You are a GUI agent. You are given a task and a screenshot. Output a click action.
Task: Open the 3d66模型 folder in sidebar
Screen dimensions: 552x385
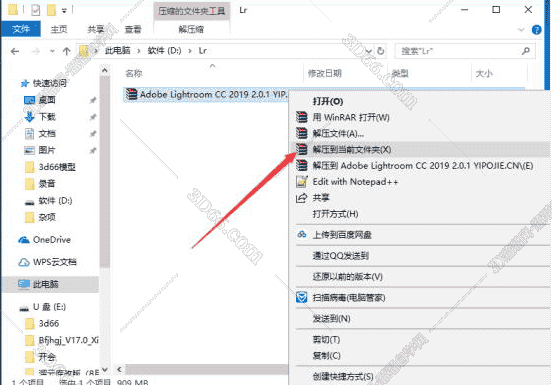point(57,167)
